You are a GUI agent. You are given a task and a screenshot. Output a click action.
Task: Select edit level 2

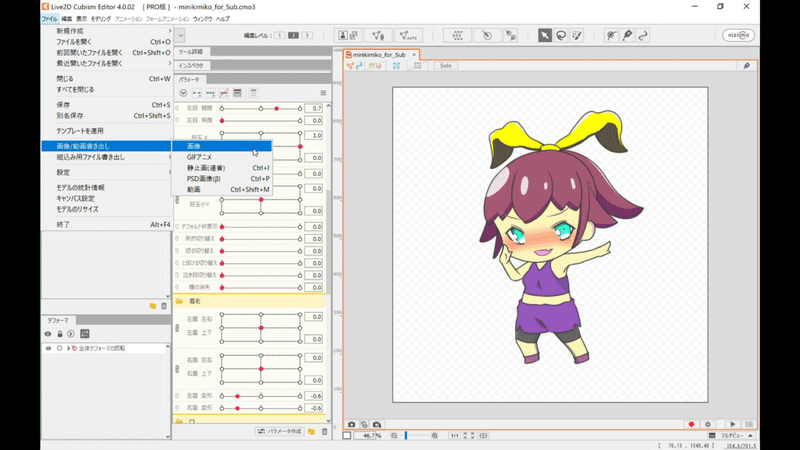pos(293,35)
